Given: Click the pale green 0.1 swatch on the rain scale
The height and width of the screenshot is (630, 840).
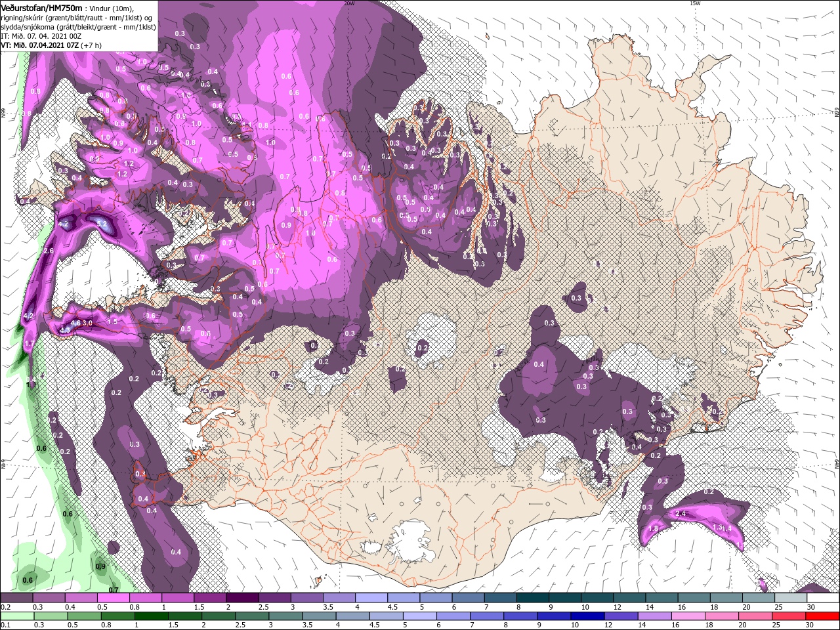Looking at the screenshot, I should pos(16,616).
